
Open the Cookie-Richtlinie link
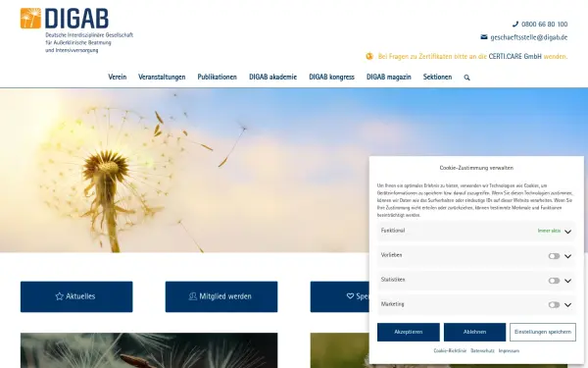click(450, 350)
